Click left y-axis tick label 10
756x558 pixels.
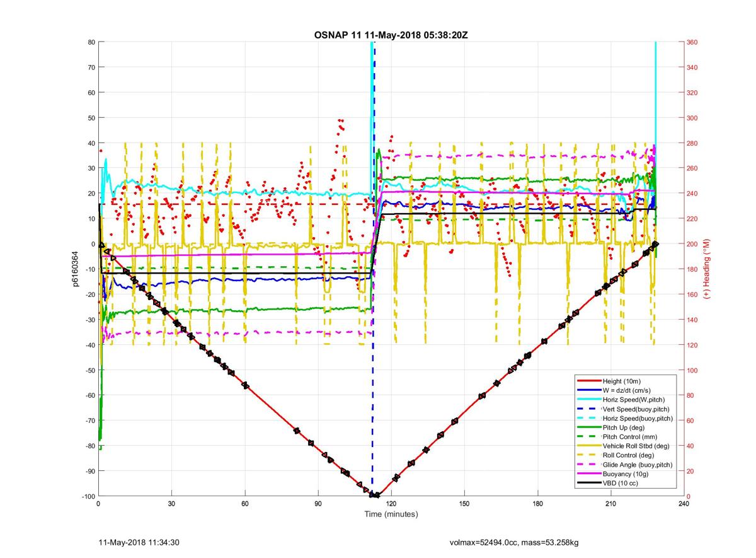coord(91,219)
